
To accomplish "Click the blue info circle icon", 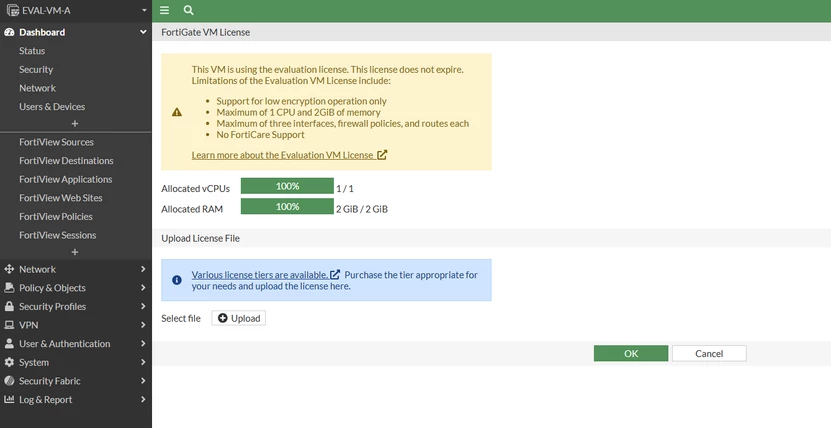I will coord(177,280).
